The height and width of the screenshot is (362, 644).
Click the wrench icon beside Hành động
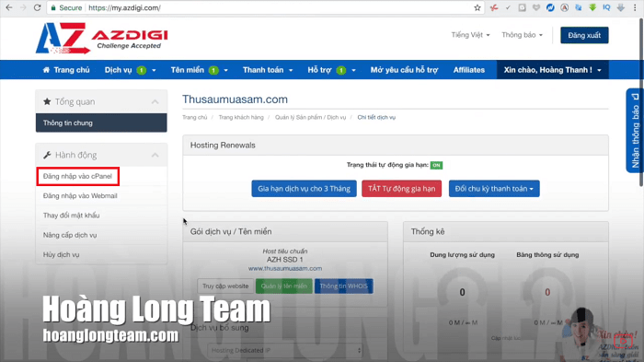pyautogui.click(x=47, y=155)
